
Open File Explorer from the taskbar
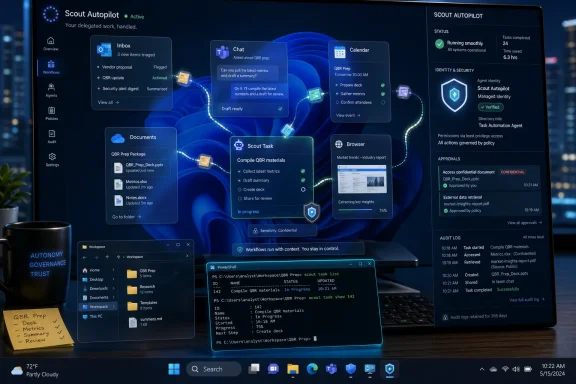point(293,369)
